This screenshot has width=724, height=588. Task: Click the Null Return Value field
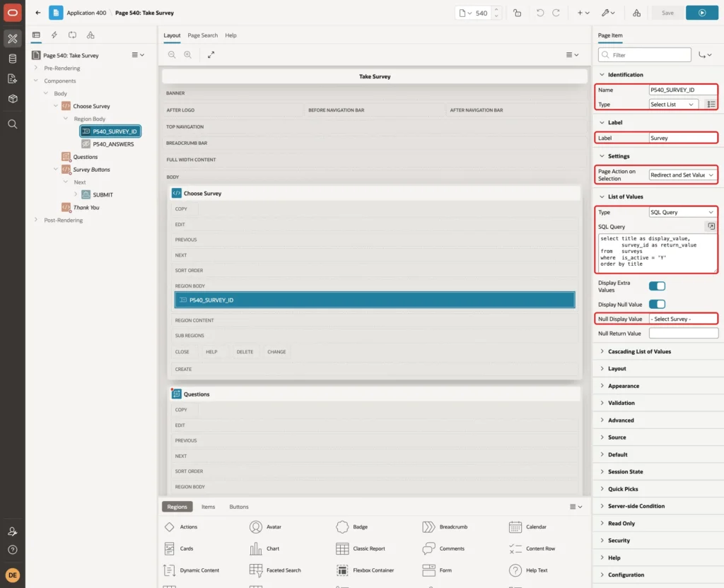(684, 334)
